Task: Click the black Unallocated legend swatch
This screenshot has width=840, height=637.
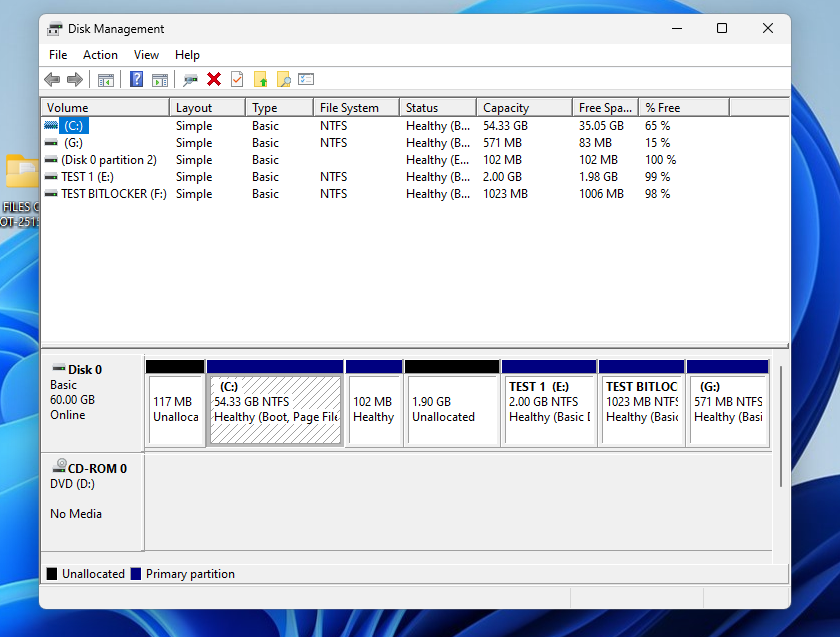Action: pos(52,574)
